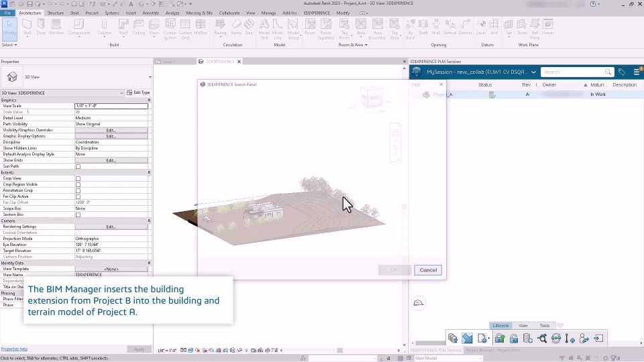Expand the Select panel dropdown
The image size is (644, 362).
coord(9,45)
